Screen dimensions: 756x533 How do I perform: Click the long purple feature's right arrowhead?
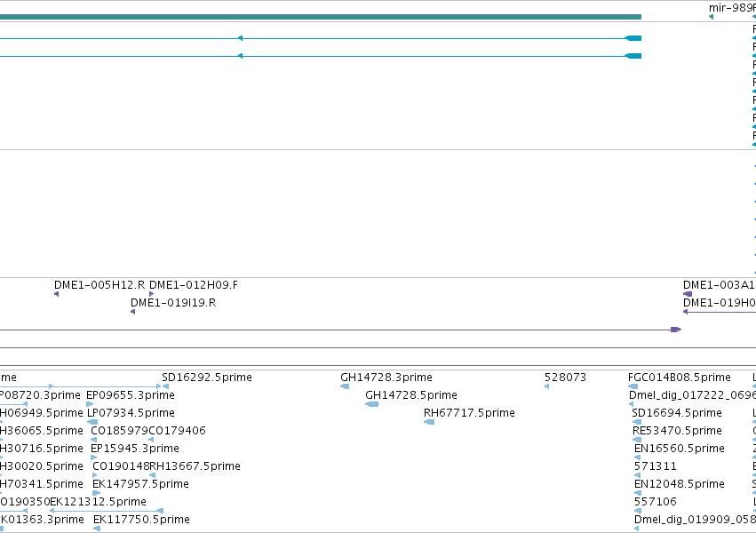tap(676, 330)
